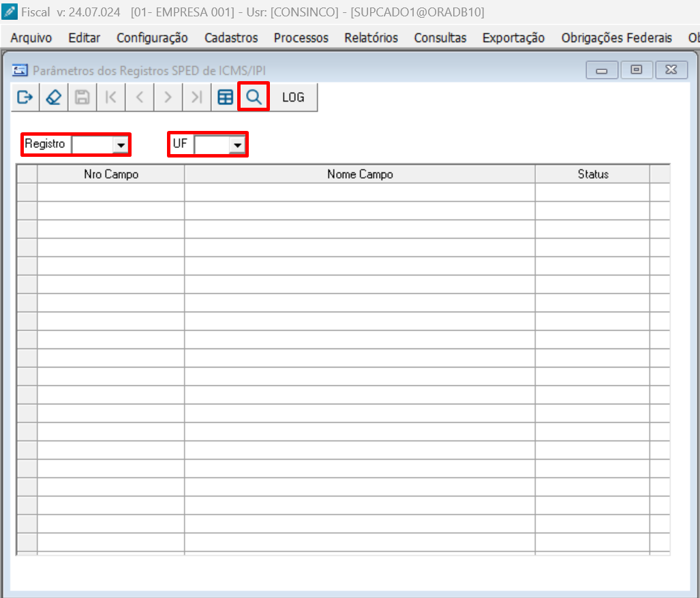Open the Relatórios menu
Image resolution: width=700 pixels, height=598 pixels.
pyautogui.click(x=371, y=38)
